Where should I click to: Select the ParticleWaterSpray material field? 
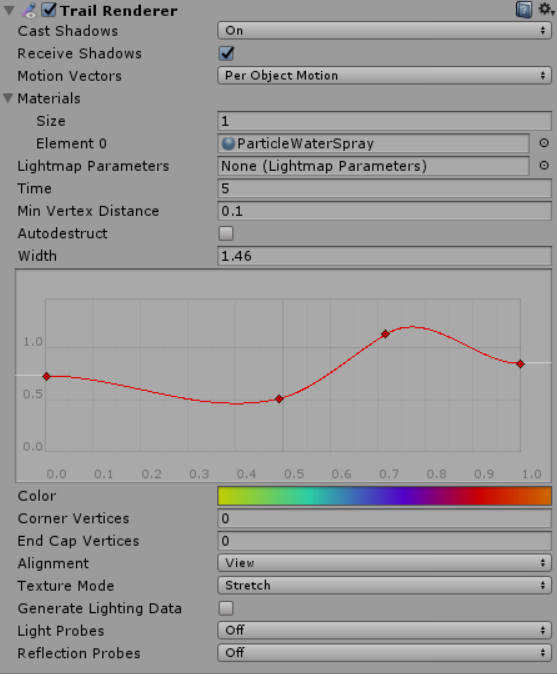click(x=373, y=144)
